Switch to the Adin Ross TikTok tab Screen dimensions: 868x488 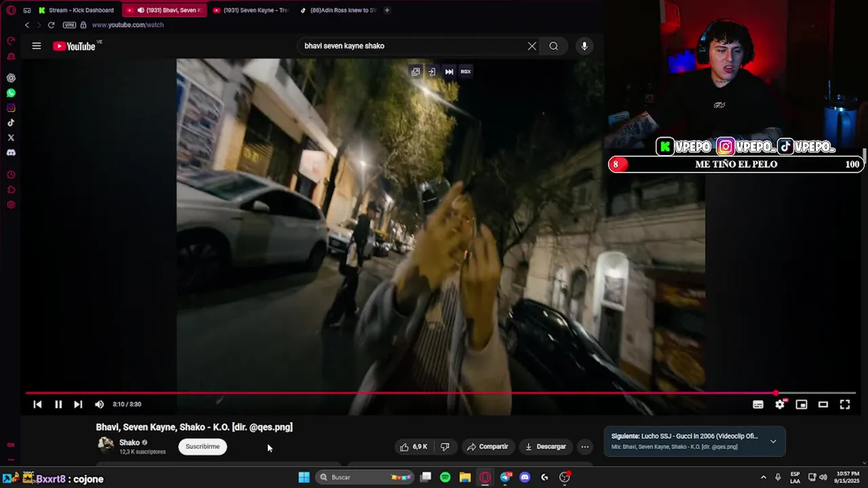click(338, 10)
